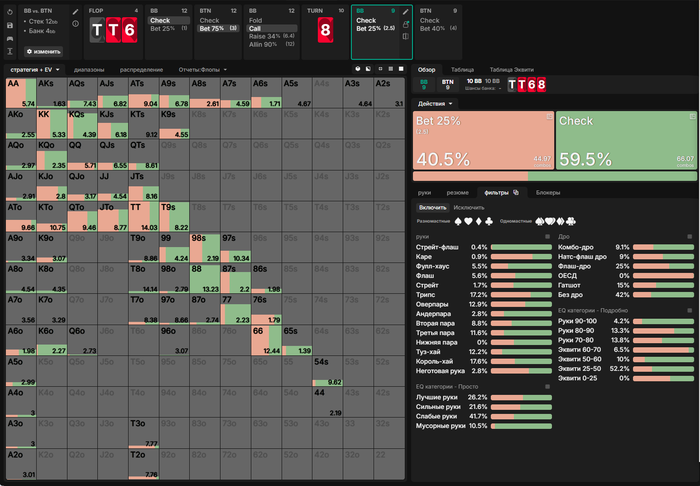Toggle the square next to Дро section header
Viewport: 700px width, 486px height.
tap(690, 237)
